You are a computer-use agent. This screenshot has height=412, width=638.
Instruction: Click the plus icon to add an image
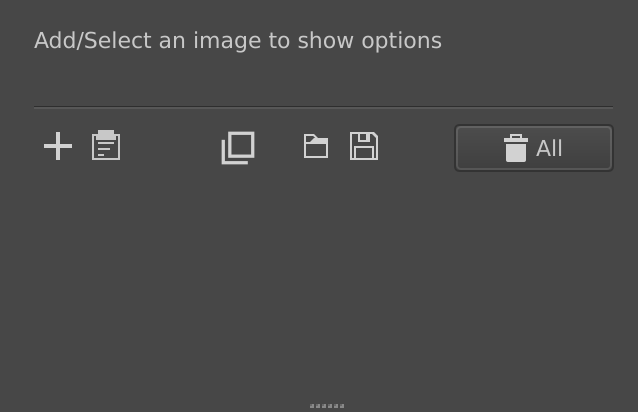pyautogui.click(x=58, y=146)
